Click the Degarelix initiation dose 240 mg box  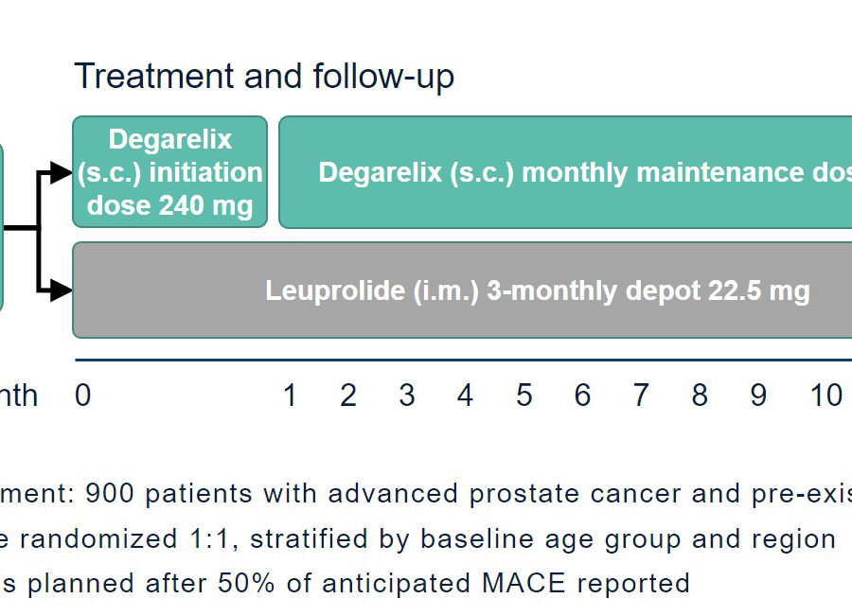[x=170, y=171]
